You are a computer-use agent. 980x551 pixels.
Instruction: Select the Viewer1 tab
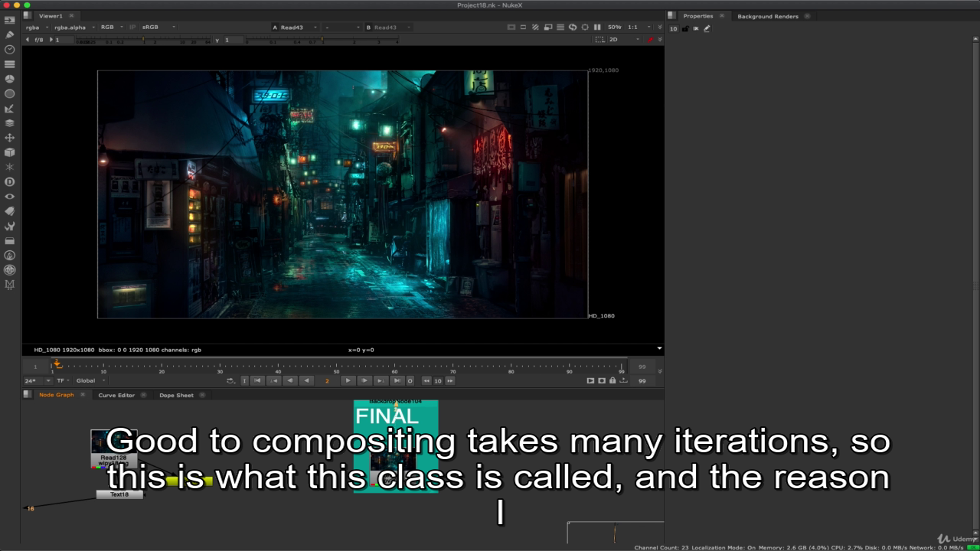51,15
